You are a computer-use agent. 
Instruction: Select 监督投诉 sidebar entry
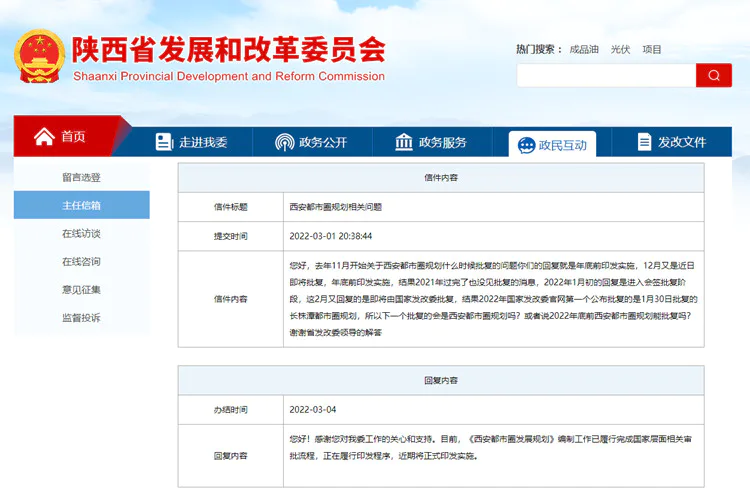pyautogui.click(x=81, y=318)
